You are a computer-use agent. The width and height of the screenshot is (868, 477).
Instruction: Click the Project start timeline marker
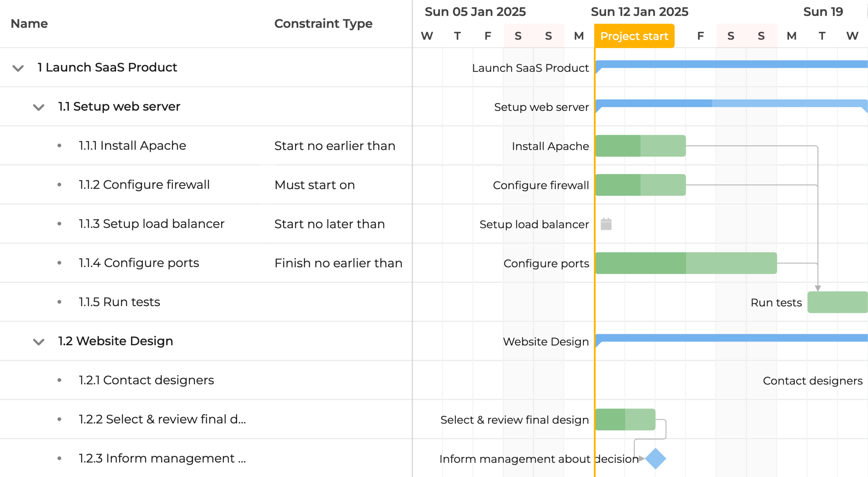coord(634,36)
